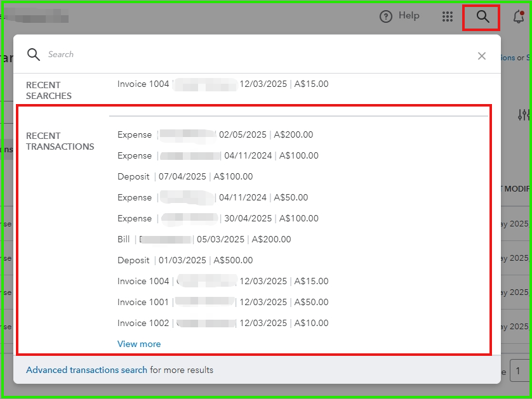Screen dimensions: 532x399
Task: Open Expense 04/11/2024 for A$50.00
Action: [x=213, y=197]
